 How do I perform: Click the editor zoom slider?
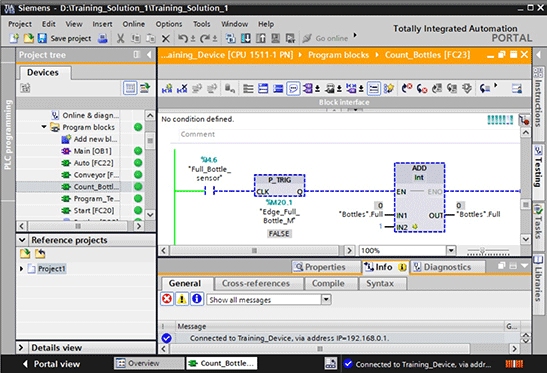pyautogui.click(x=488, y=251)
